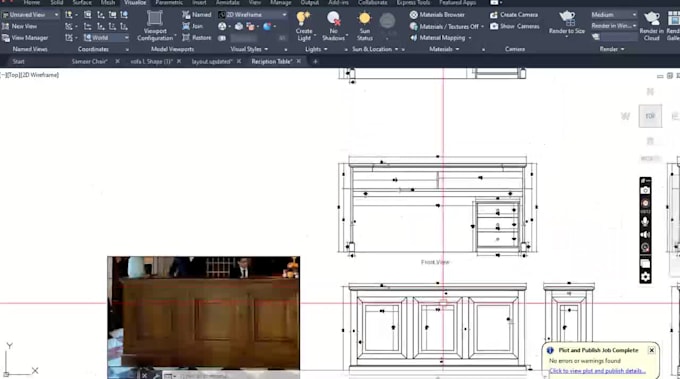Switch to the layout updated drawing tab
The width and height of the screenshot is (680, 379).
click(212, 62)
